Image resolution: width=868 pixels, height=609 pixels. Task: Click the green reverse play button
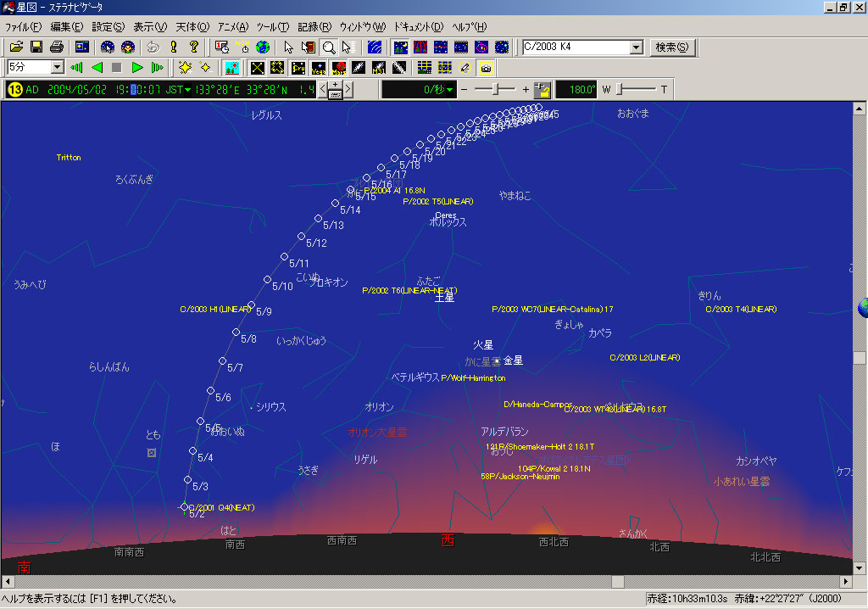(97, 68)
